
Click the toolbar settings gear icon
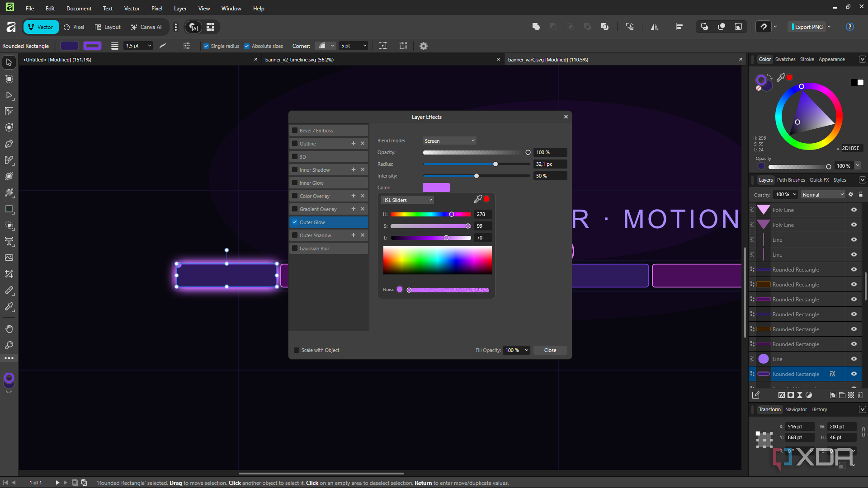click(423, 46)
